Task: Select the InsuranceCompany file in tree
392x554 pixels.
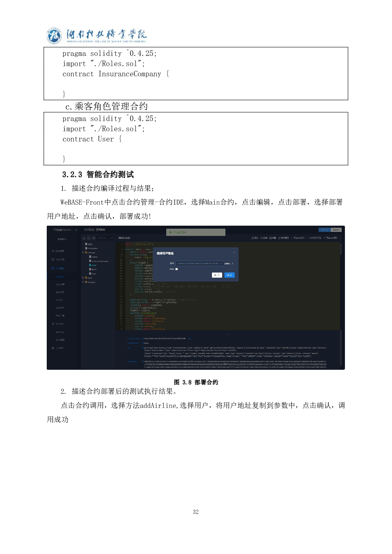Action: [100, 261]
